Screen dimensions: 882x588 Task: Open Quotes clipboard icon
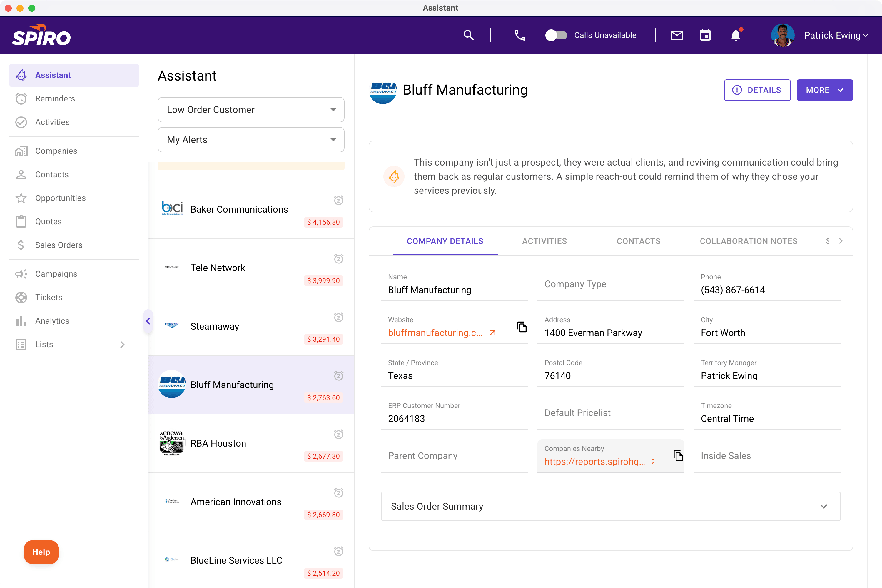21,222
